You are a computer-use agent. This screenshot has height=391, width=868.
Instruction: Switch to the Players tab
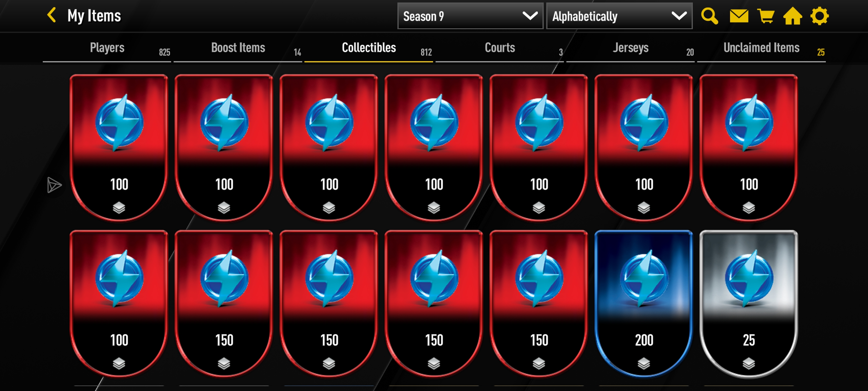point(107,48)
